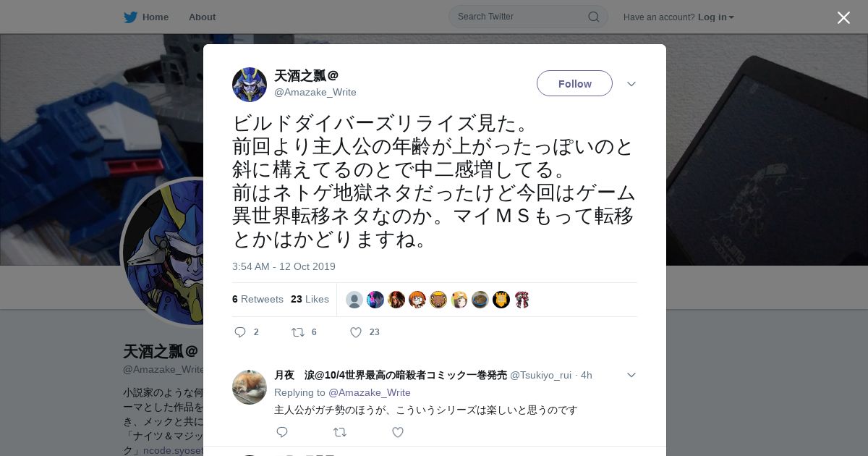868x456 pixels.
Task: Click the retweet icon under Tsukiyo_rui's reply
Action: pyautogui.click(x=339, y=432)
